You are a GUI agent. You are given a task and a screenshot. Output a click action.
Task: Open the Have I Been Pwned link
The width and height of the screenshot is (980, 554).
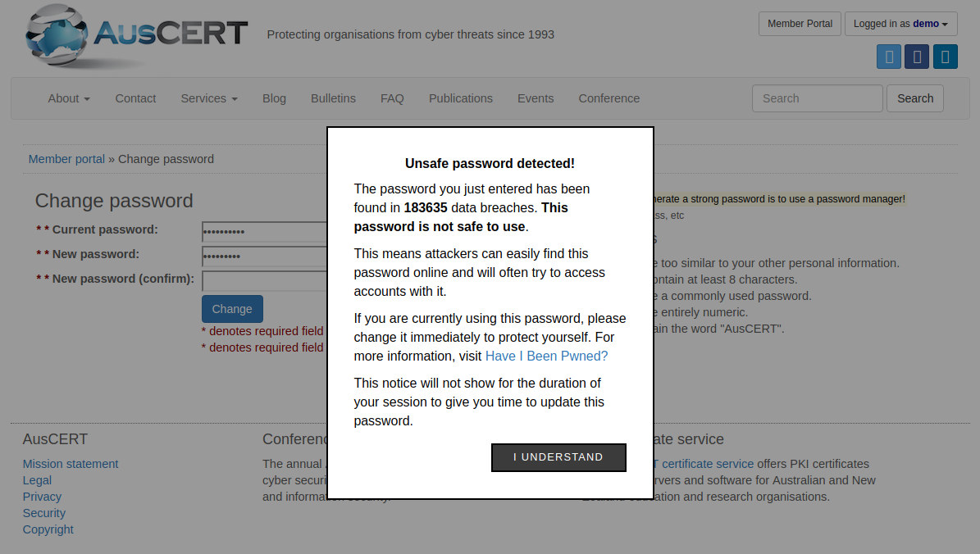pos(546,356)
